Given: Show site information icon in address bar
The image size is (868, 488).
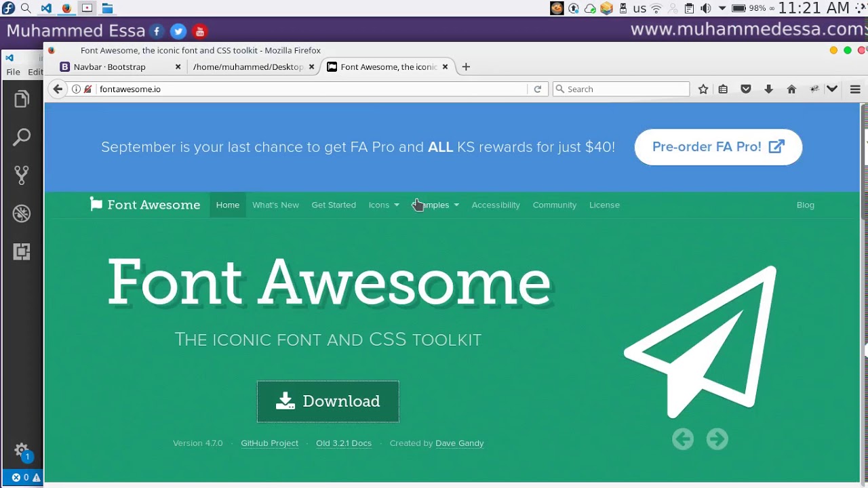Looking at the screenshot, I should coord(76,89).
